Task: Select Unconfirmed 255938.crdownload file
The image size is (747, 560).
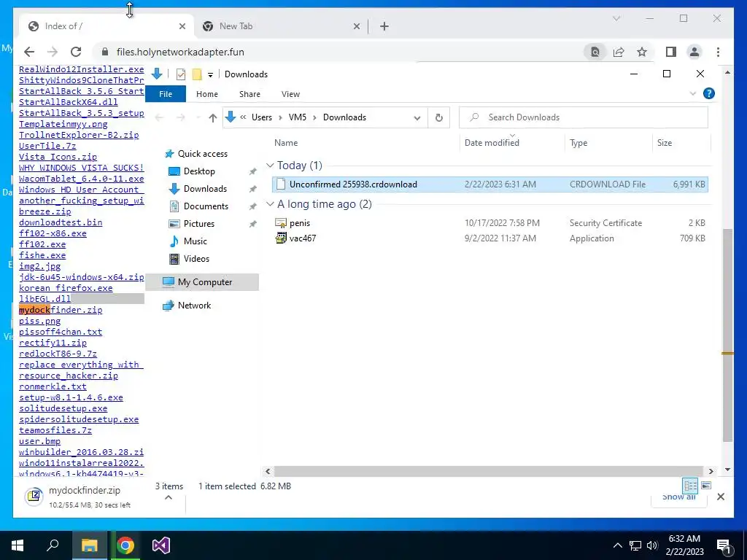Action: [x=489, y=184]
